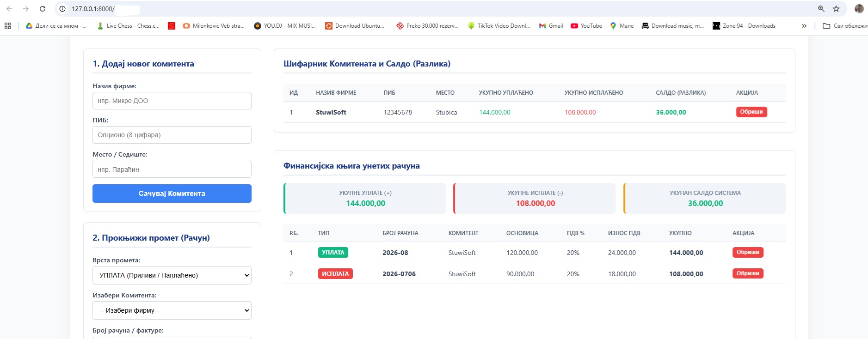Screen dimensions: 868x339
Task: Click the 'УКУПАН САЛДО СИСТЕМА' summary card
Action: coord(705,199)
